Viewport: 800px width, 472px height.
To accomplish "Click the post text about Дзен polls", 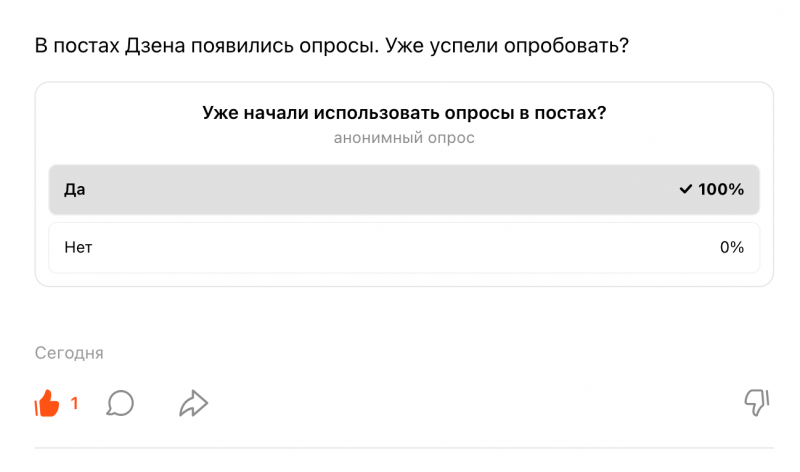I will click(330, 46).
